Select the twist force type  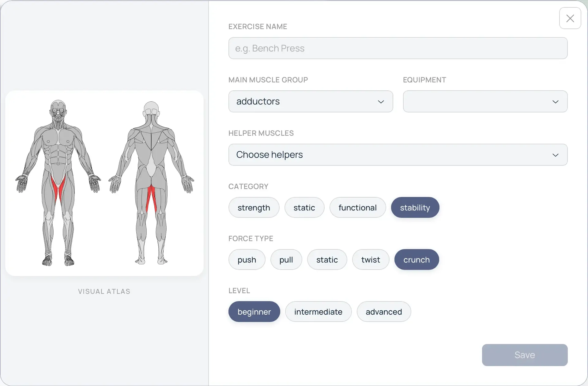pos(371,259)
